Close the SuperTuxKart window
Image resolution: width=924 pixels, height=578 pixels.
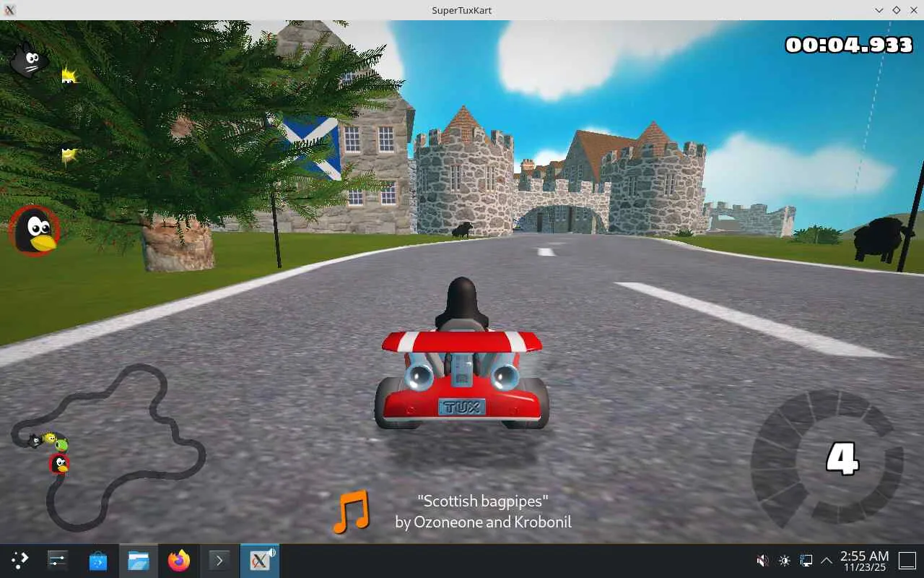913,10
